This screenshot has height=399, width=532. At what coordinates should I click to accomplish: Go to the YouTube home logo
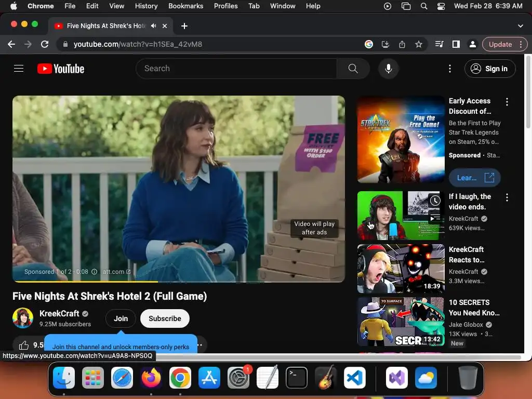pos(61,69)
